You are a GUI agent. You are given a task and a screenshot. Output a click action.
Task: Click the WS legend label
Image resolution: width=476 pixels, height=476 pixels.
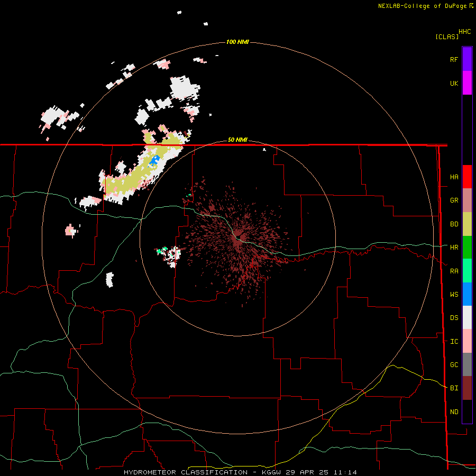pyautogui.click(x=454, y=295)
